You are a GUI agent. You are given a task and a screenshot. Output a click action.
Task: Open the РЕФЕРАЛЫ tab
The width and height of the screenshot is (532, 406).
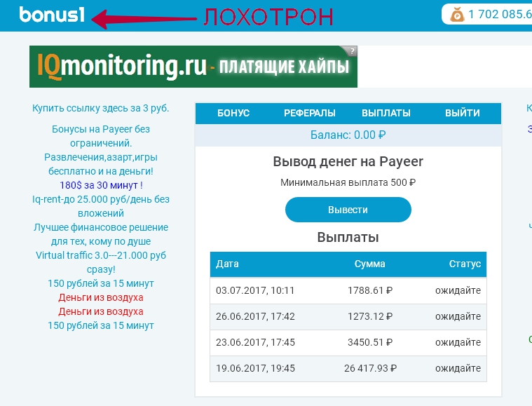[x=309, y=113]
